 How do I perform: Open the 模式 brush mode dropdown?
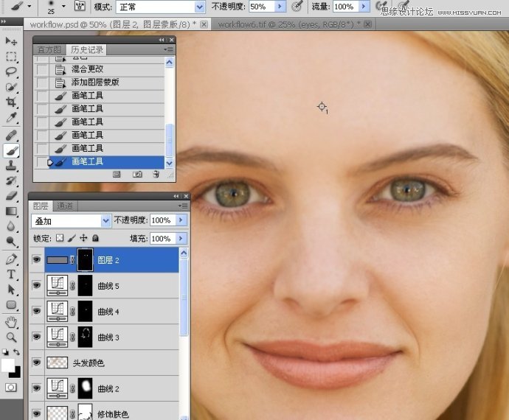(160, 7)
